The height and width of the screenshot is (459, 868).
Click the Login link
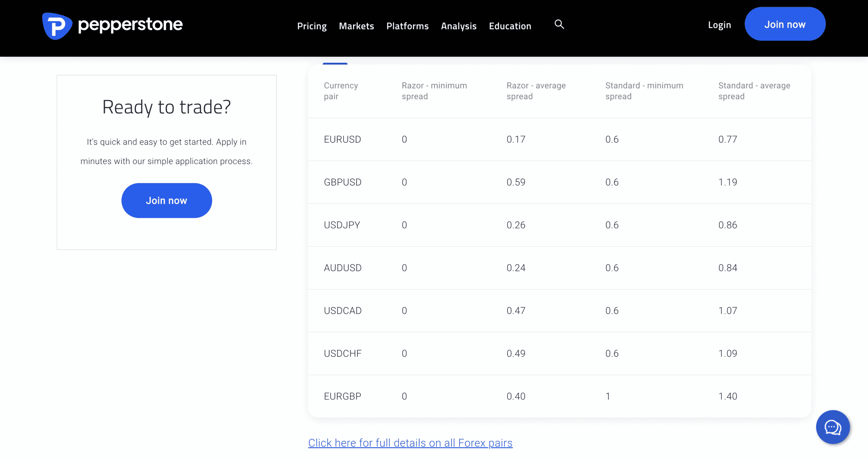coord(719,25)
